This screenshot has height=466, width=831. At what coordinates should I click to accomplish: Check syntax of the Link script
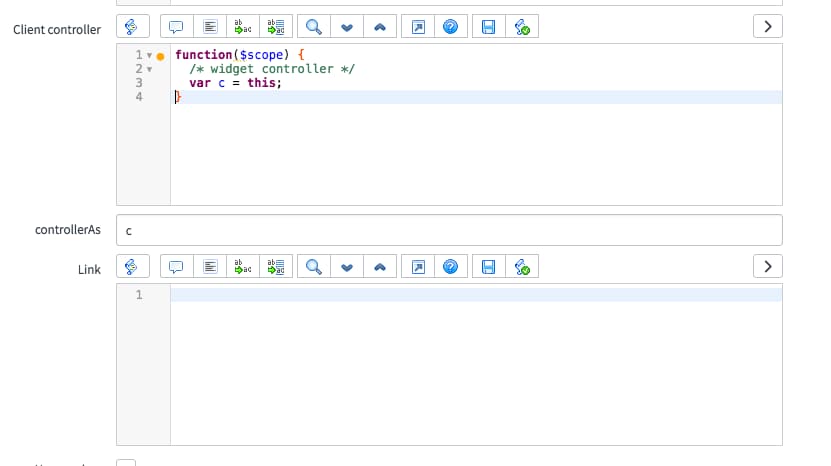tap(522, 267)
